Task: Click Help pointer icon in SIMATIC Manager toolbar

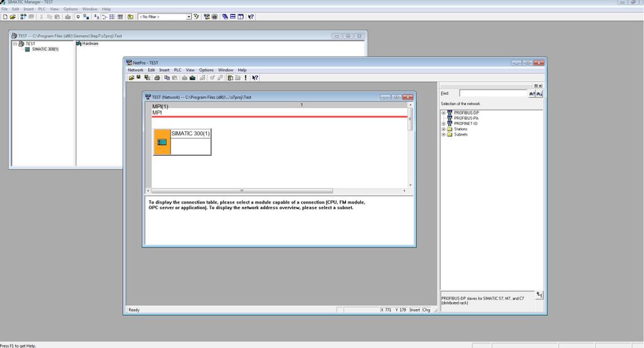Action: click(250, 17)
